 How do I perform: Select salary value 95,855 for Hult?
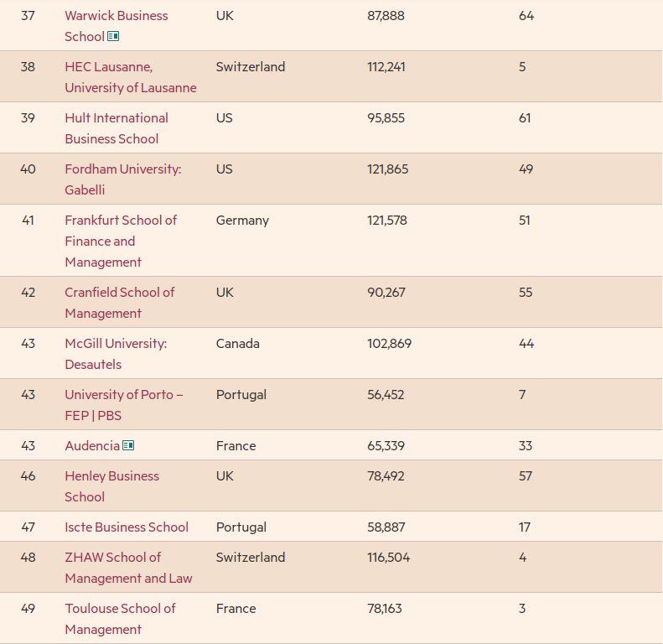(386, 118)
